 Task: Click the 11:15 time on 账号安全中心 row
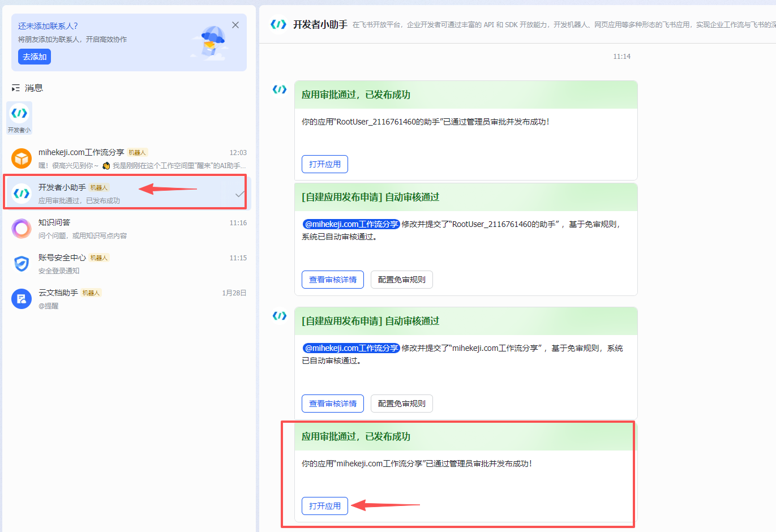238,258
